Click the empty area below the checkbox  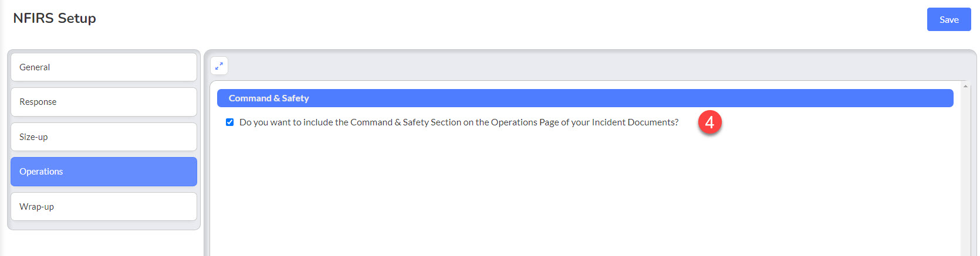point(585,193)
